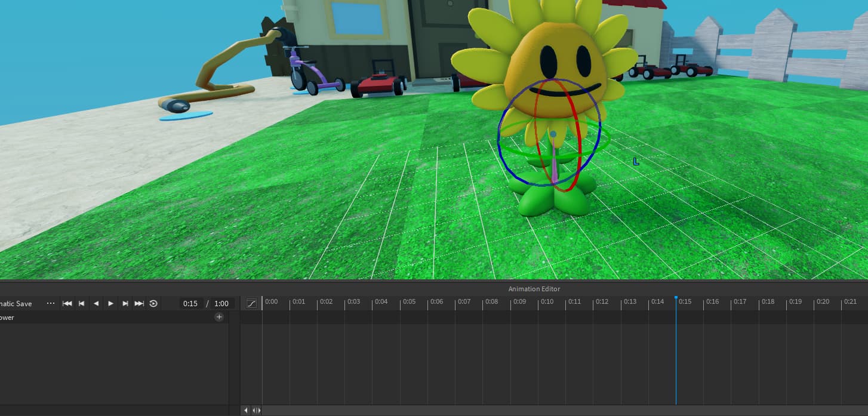Select the Sunflower track name
Image resolution: width=868 pixels, height=416 pixels.
click(8, 317)
